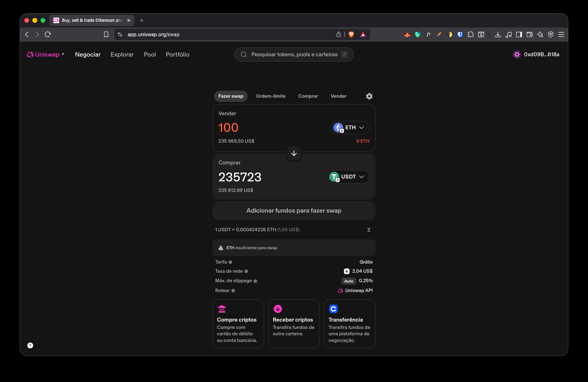Go back with the browser back arrow
This screenshot has width=588, height=382.
[x=27, y=34]
